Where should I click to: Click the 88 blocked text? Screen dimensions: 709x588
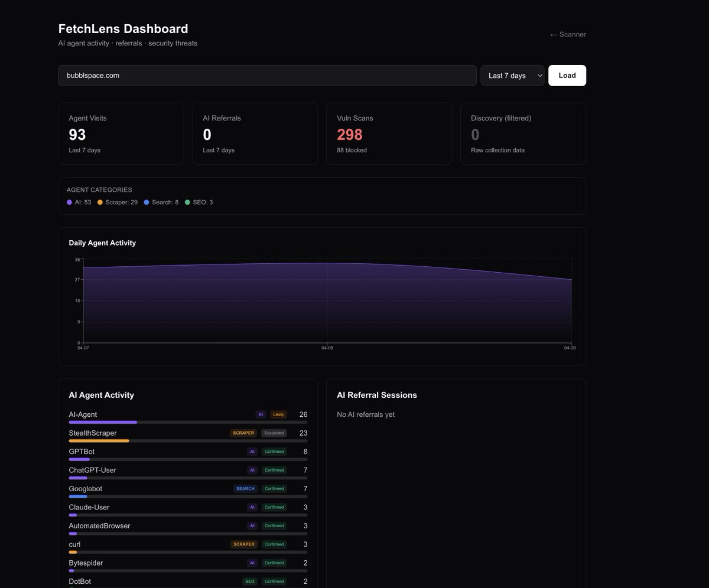coord(352,150)
